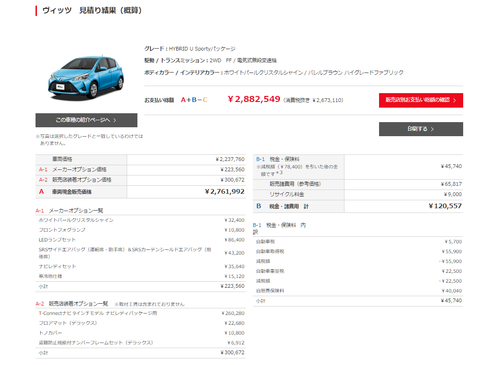Select the price ¥15,120
Viewport: 480px width, 365px height.
tap(234, 276)
